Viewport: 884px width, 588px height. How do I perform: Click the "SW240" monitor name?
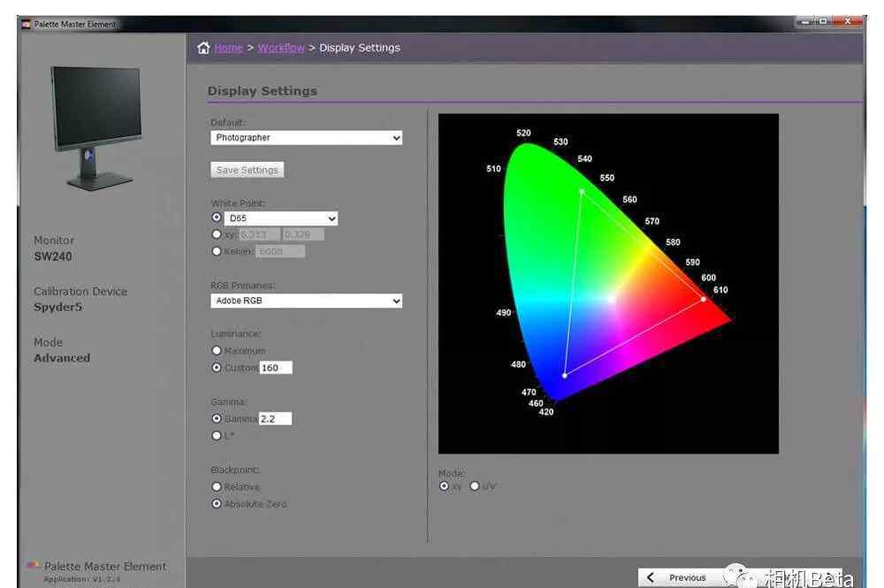point(53,256)
